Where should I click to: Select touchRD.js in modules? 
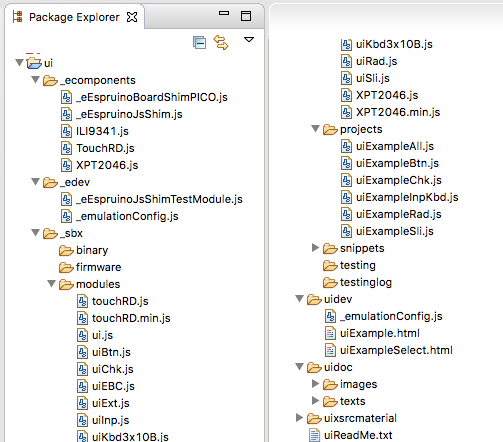[x=120, y=301]
